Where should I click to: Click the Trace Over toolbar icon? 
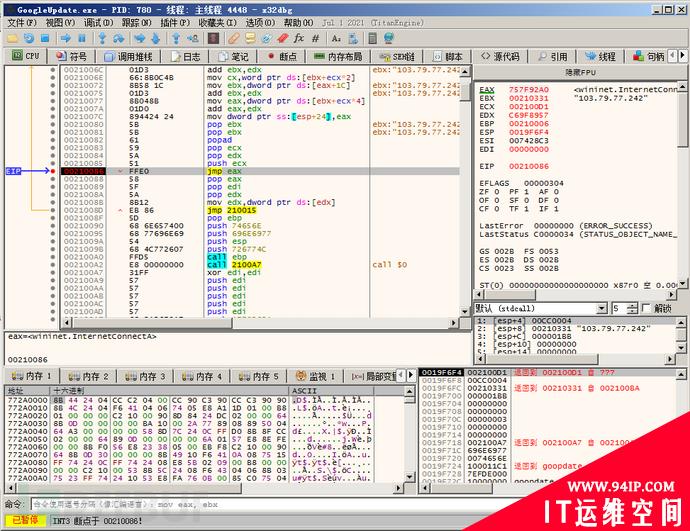pyautogui.click(x=156, y=38)
